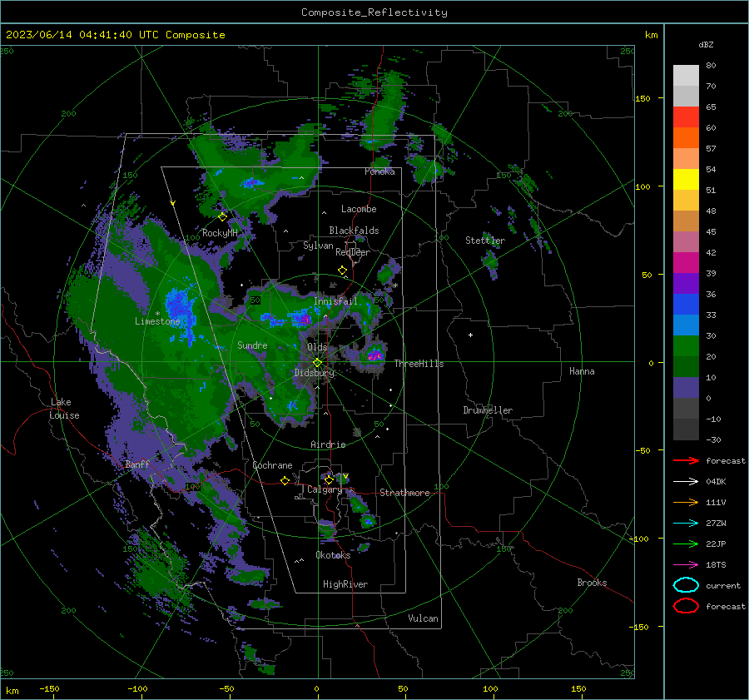This screenshot has height=700, width=749.
Task: Click the bright green swatch below 30
Action: click(x=686, y=345)
